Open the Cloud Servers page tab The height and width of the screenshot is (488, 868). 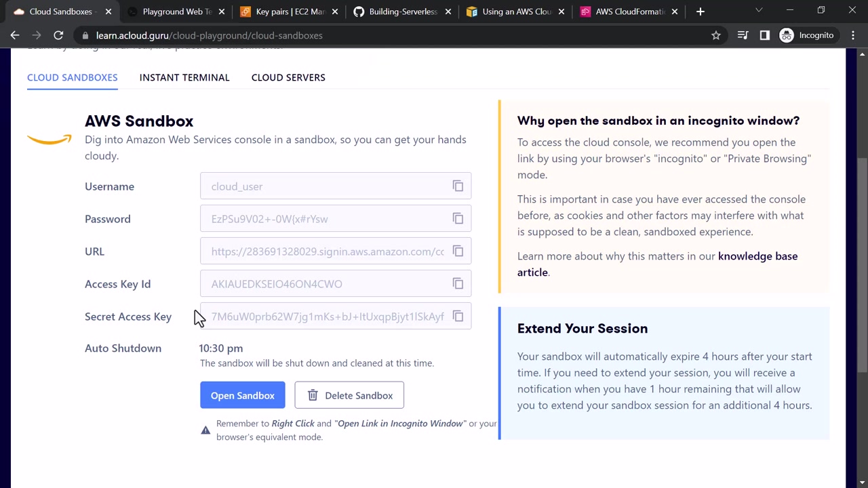pos(288,77)
